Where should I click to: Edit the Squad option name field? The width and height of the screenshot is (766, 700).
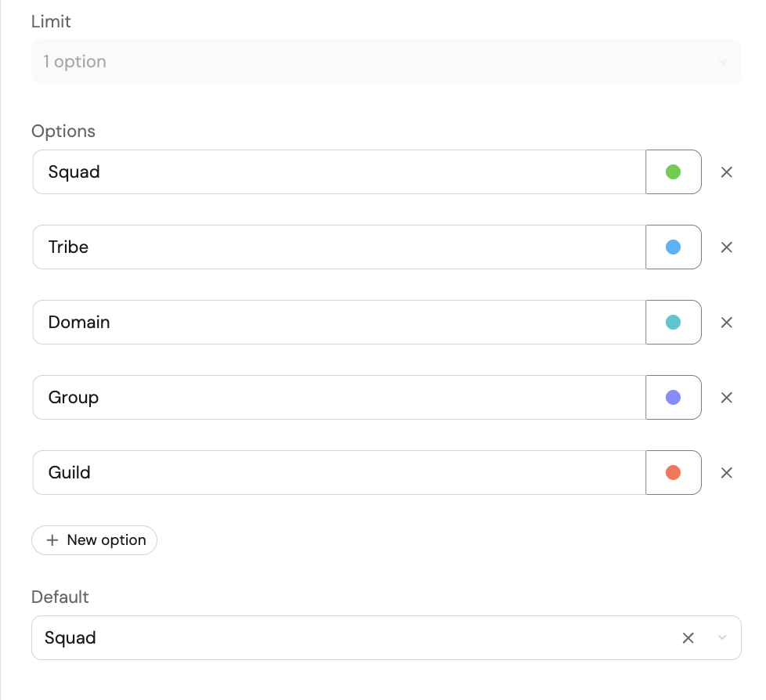[x=338, y=172]
